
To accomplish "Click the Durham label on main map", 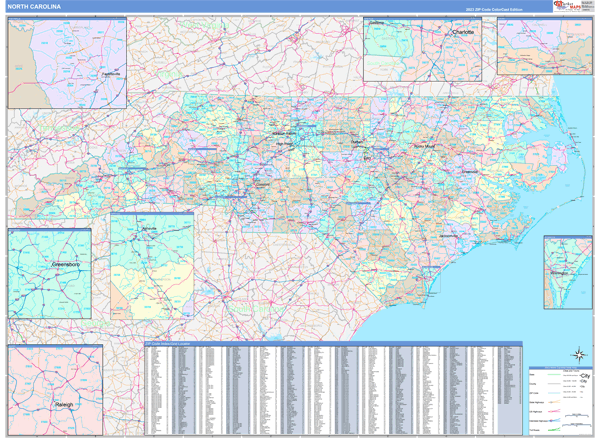I will pos(357,142).
